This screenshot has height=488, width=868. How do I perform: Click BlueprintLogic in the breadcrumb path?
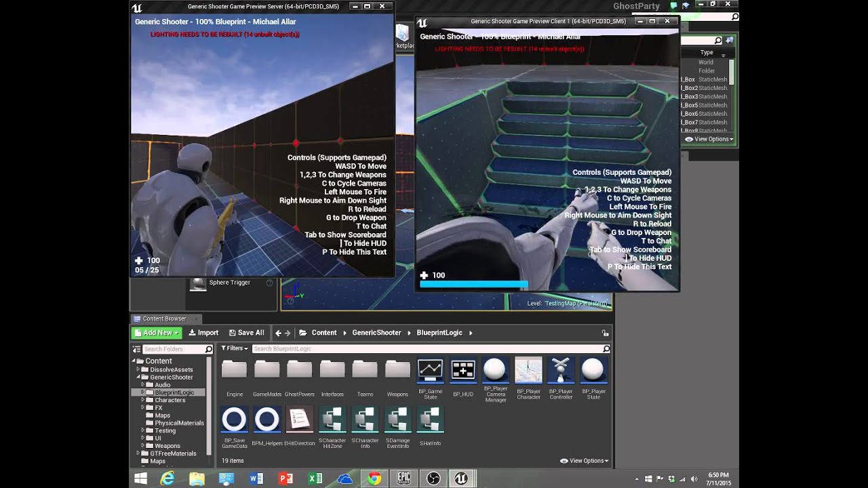pyautogui.click(x=439, y=333)
